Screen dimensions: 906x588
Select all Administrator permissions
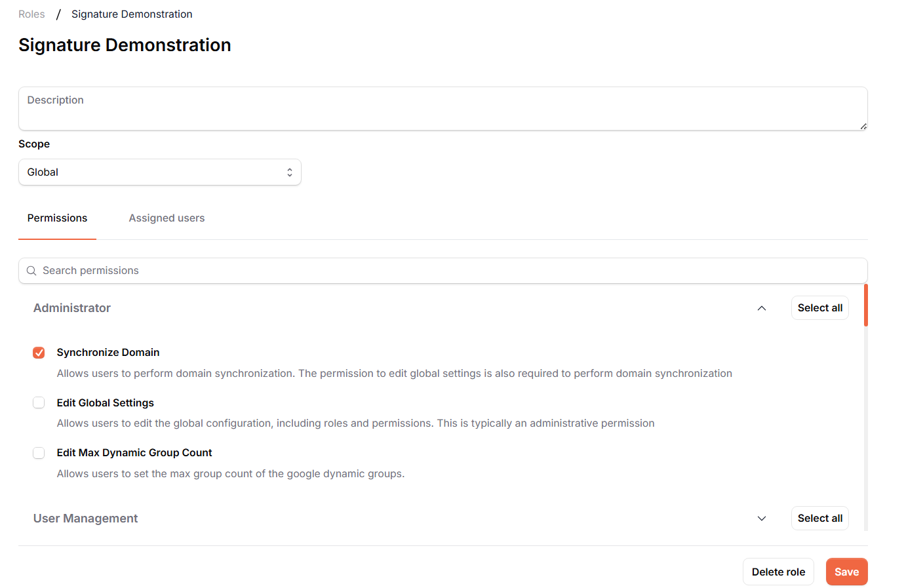pos(820,308)
